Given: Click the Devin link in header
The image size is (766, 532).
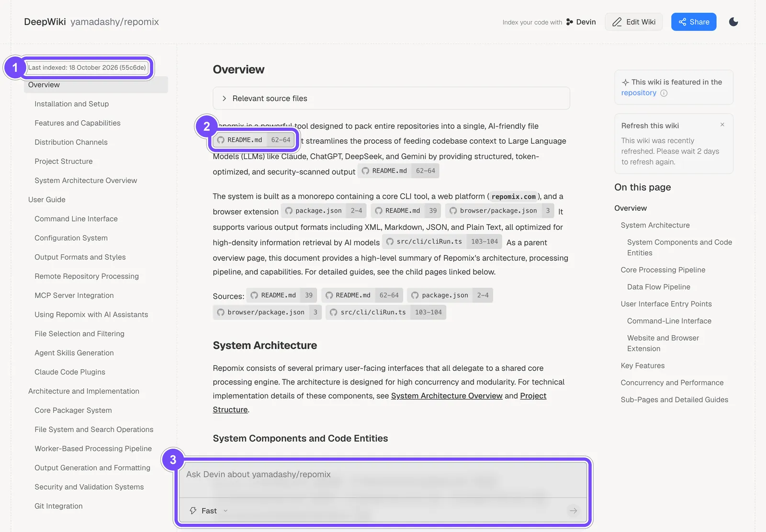Looking at the screenshot, I should point(581,22).
